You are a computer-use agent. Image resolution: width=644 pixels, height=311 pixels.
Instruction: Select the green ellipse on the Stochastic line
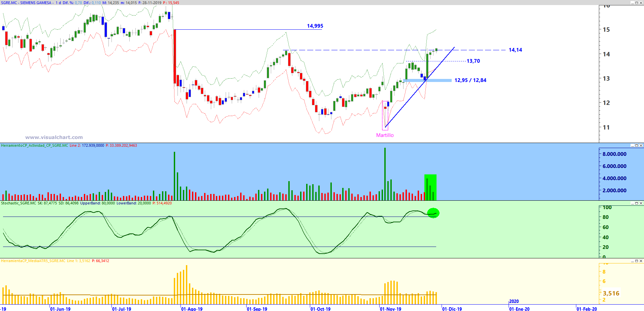(433, 213)
